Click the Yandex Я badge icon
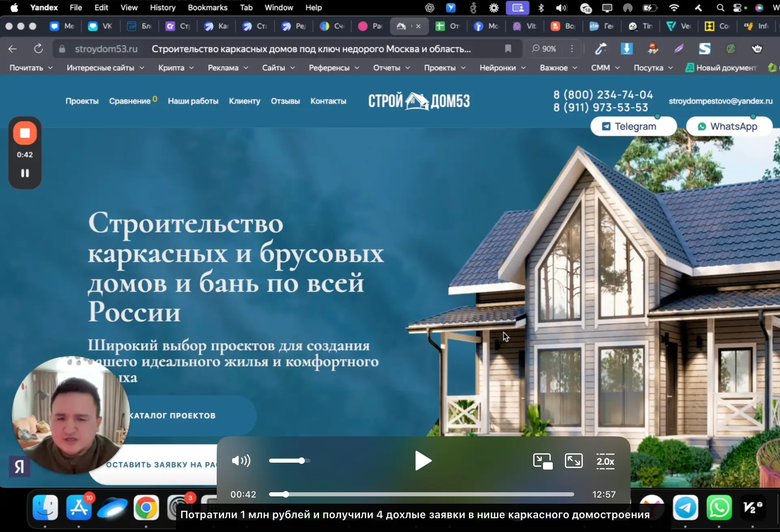This screenshot has height=532, width=780. coord(19,466)
